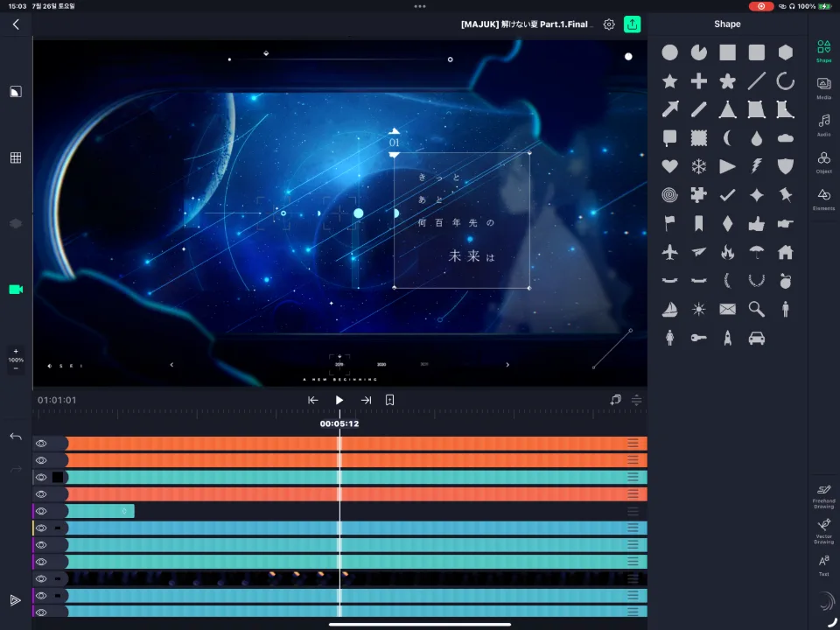840x630 pixels.
Task: Pick the spiral shape
Action: [669, 195]
